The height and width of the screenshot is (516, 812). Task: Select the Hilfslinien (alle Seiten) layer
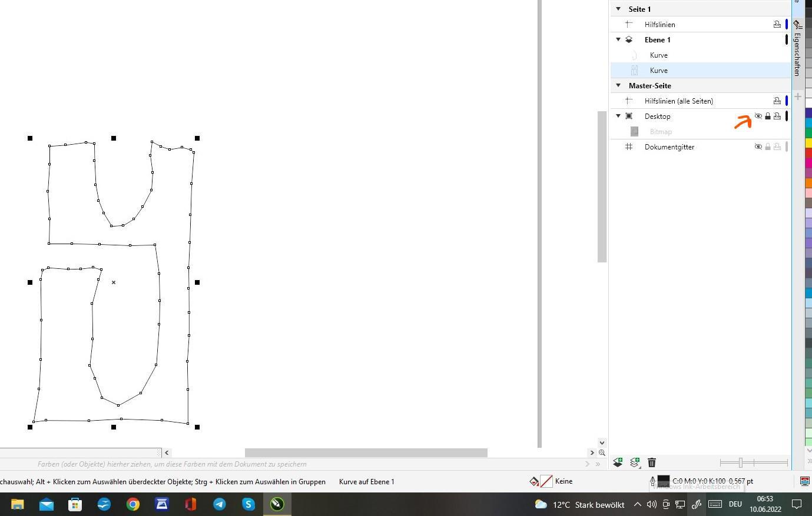click(679, 101)
